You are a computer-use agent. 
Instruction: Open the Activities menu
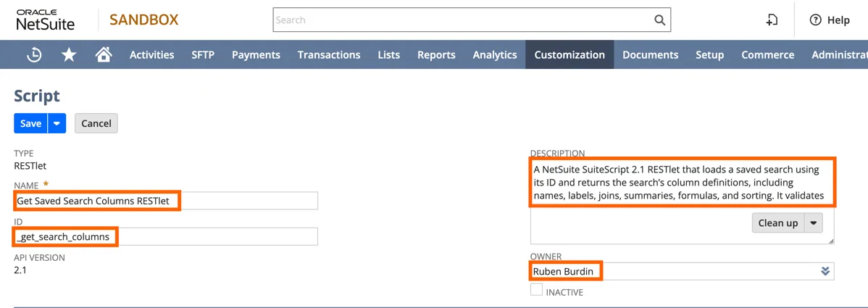151,55
